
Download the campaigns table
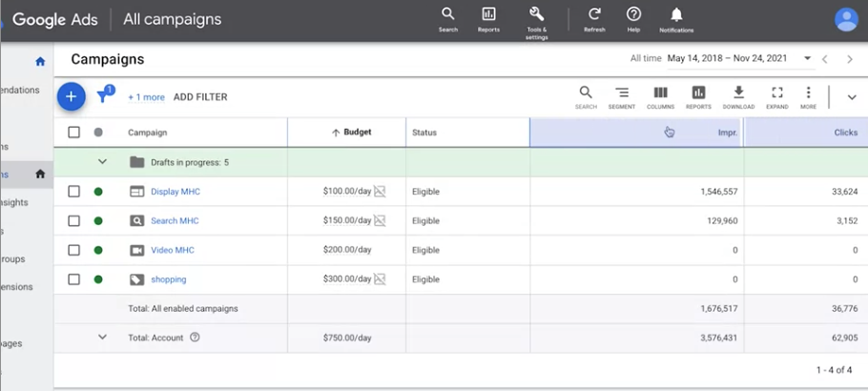pyautogui.click(x=738, y=97)
